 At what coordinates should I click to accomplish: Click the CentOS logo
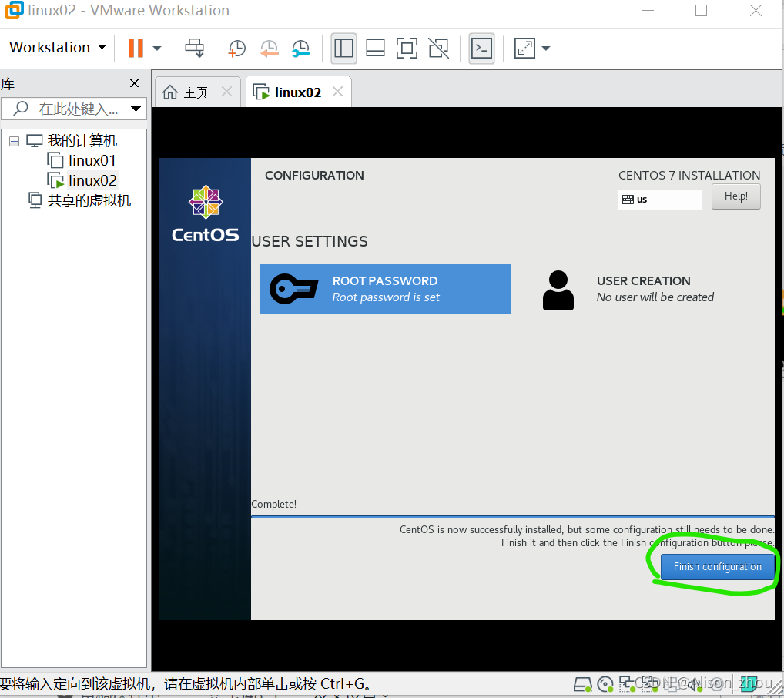[x=206, y=213]
